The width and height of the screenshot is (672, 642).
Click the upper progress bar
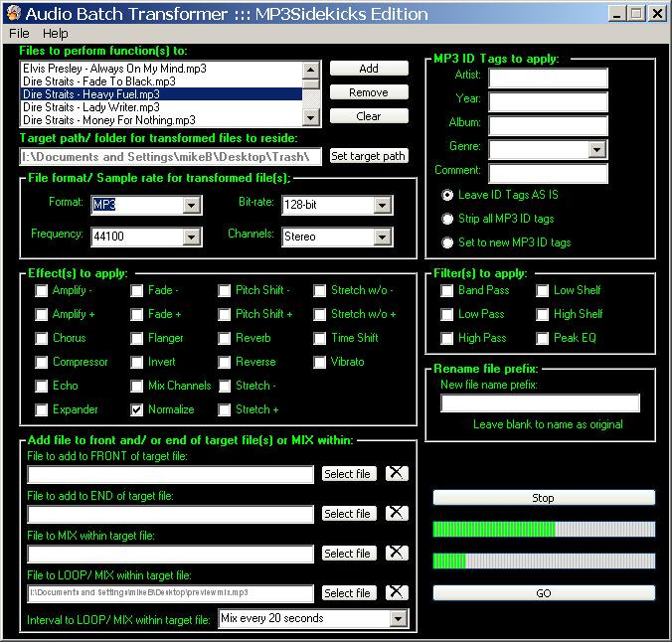coord(544,530)
